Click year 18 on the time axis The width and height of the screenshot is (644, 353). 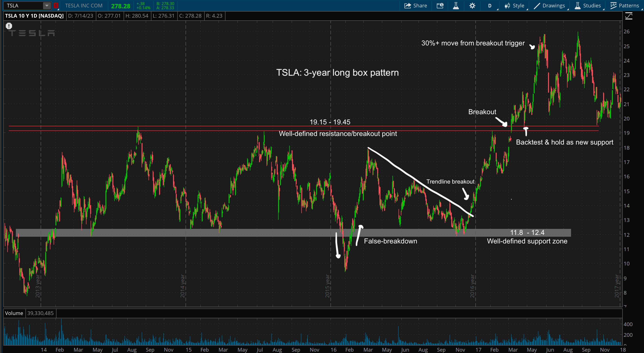[x=623, y=350]
